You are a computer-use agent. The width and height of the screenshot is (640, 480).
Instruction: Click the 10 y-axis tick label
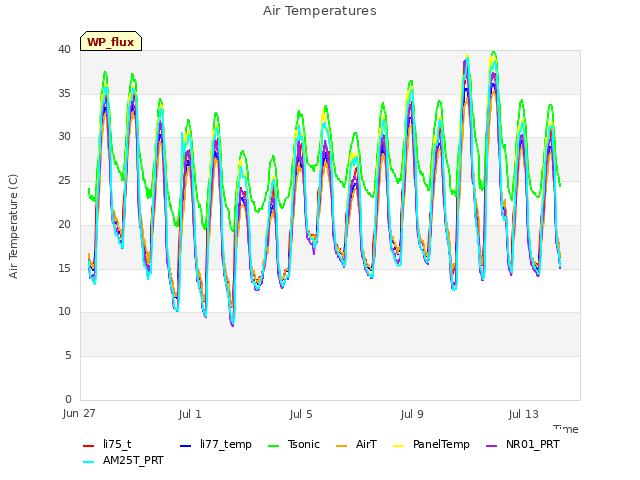point(64,312)
